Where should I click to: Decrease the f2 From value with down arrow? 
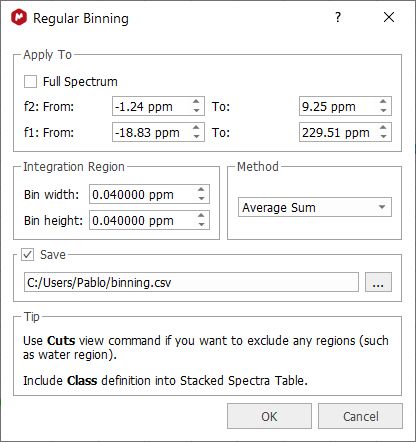[x=196, y=110]
